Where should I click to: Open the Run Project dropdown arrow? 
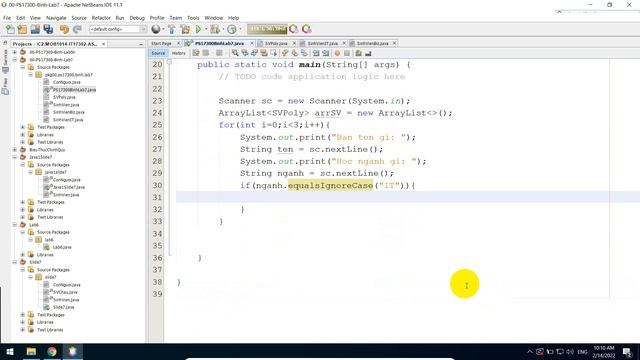(205, 29)
